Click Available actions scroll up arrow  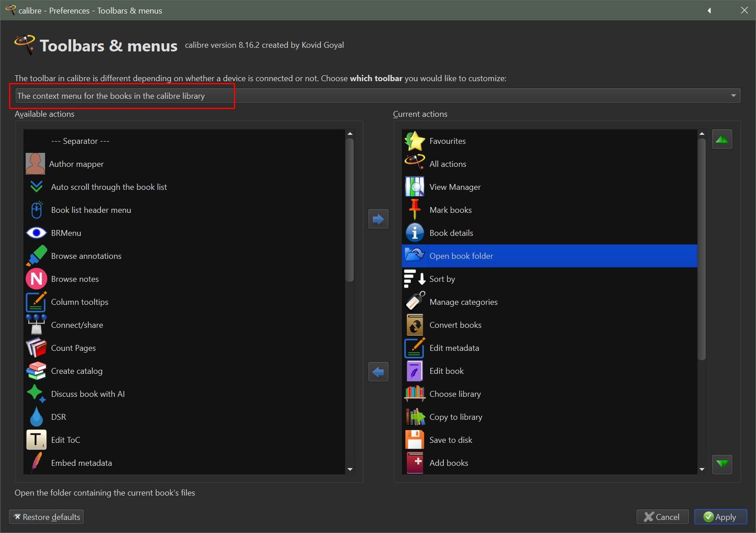(x=350, y=134)
